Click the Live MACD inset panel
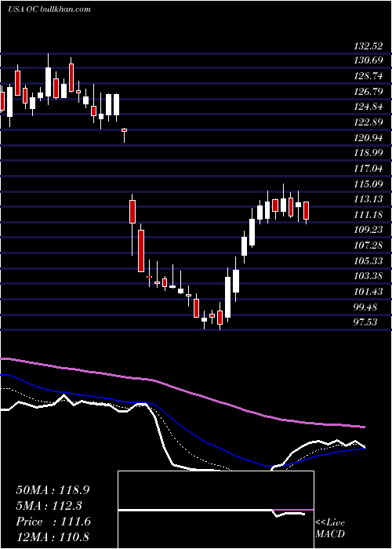 [216, 510]
